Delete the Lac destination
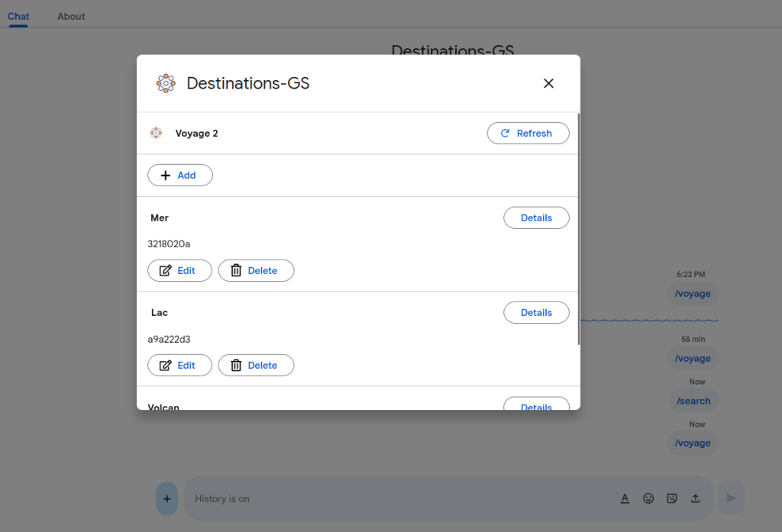The image size is (782, 532). (x=256, y=365)
